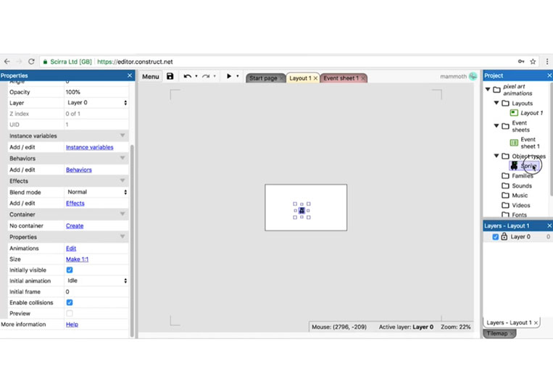553x392 pixels.
Task: Select the Layers - Layout 1 bottom tab
Action: (x=509, y=322)
